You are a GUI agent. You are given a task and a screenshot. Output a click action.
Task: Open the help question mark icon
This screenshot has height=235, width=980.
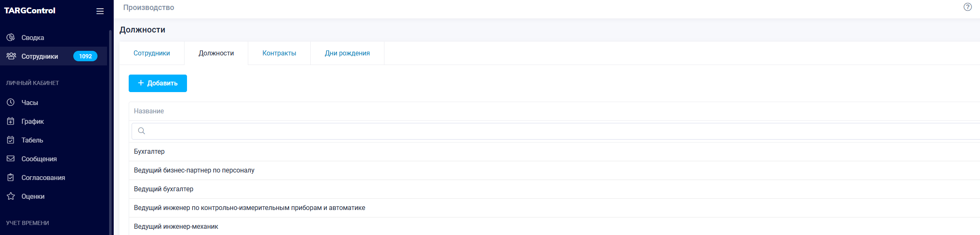[968, 7]
